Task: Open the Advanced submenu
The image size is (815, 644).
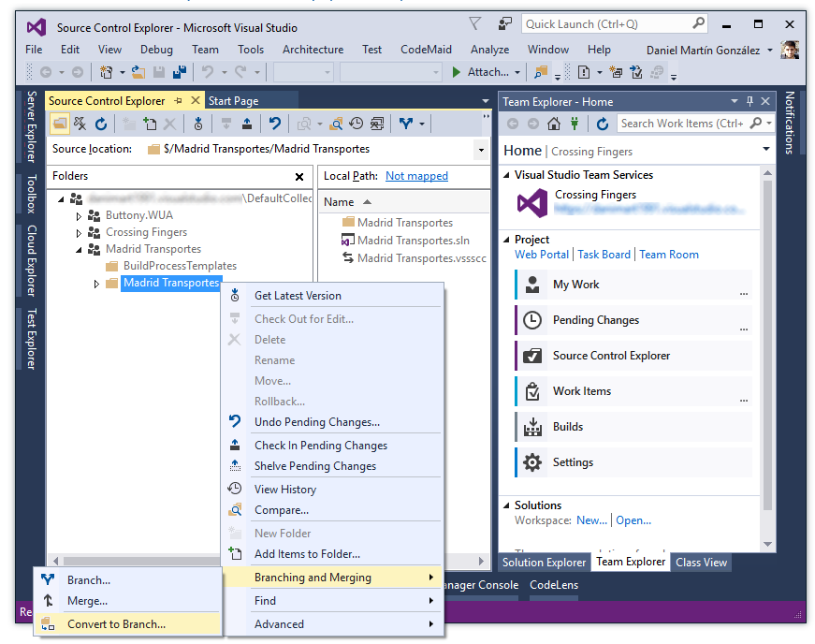Action: (x=333, y=624)
